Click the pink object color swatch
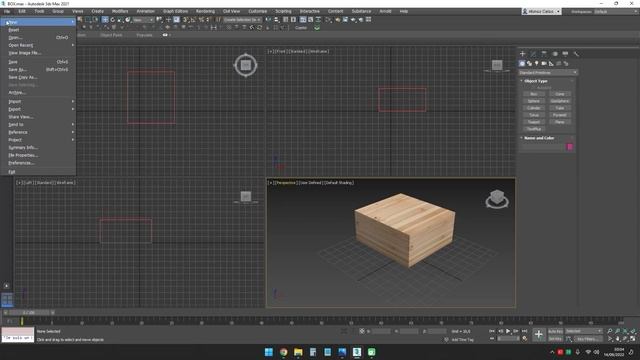 (570, 147)
